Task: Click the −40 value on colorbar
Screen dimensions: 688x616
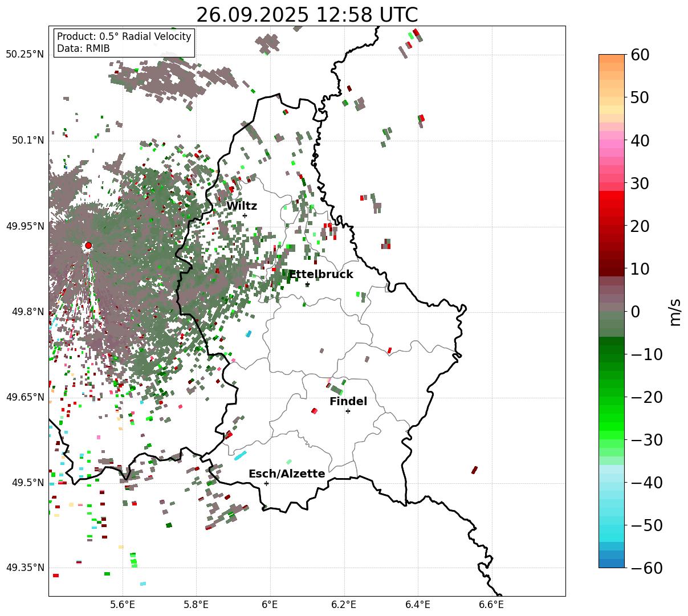Action: click(x=646, y=483)
